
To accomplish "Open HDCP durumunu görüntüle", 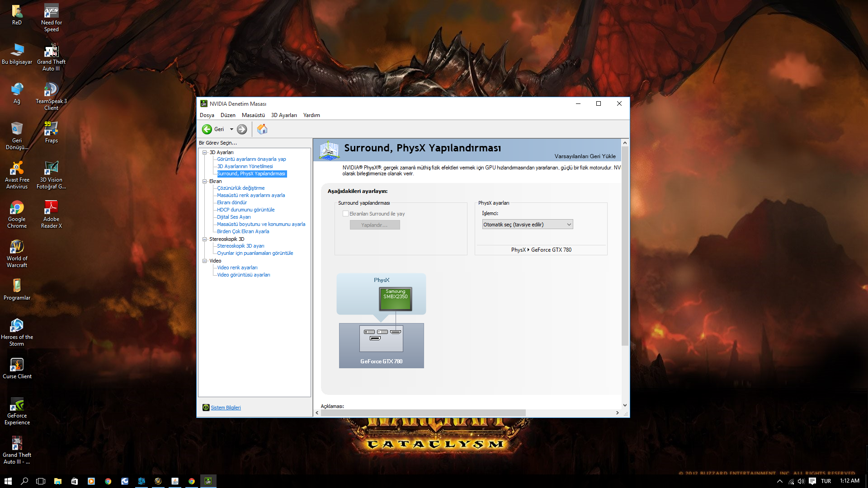I will (x=246, y=210).
